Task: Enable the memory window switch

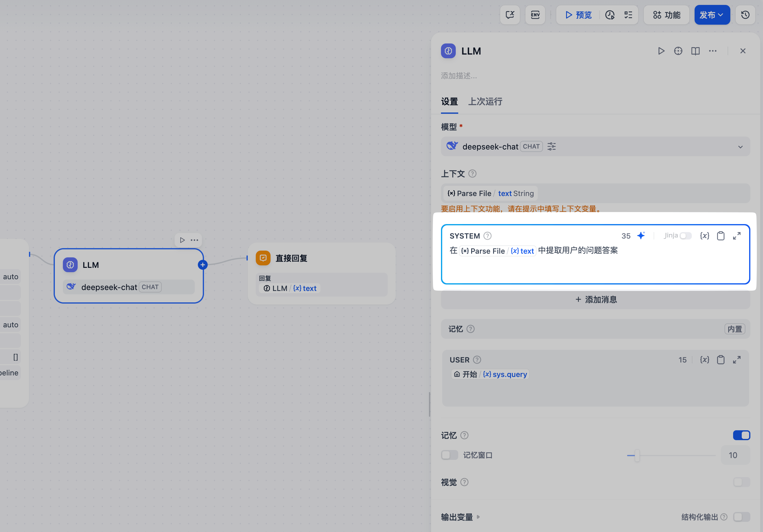Action: coord(449,455)
